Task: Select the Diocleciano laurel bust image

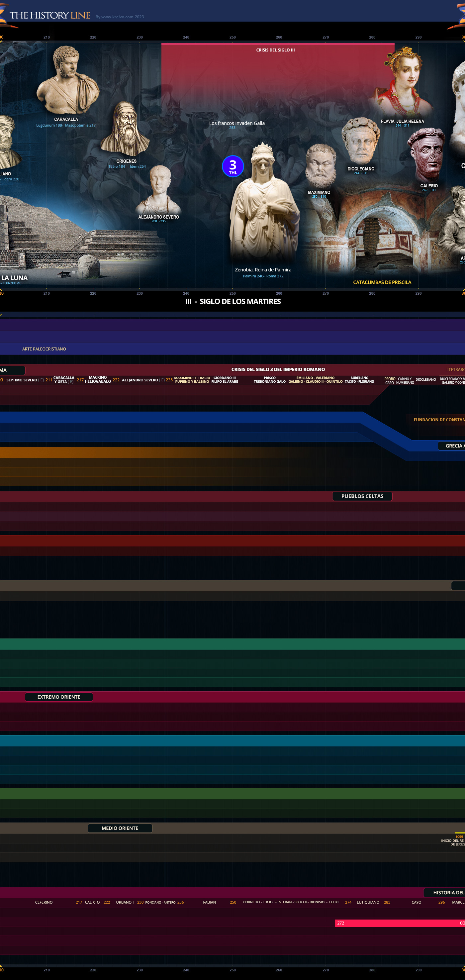Action: pyautogui.click(x=360, y=141)
